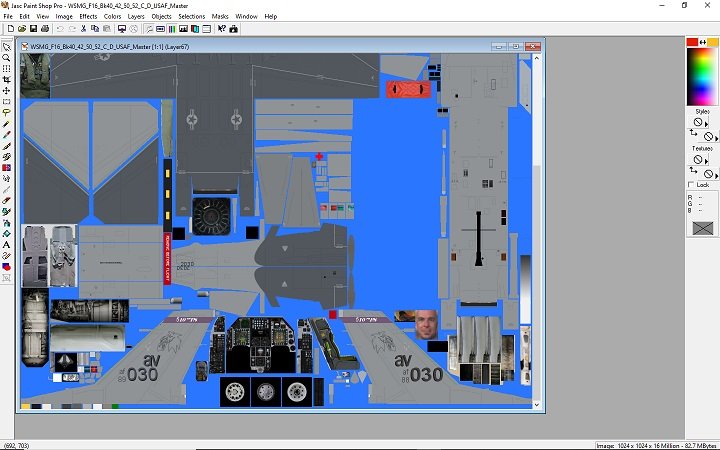Select the Text tool

point(7,244)
